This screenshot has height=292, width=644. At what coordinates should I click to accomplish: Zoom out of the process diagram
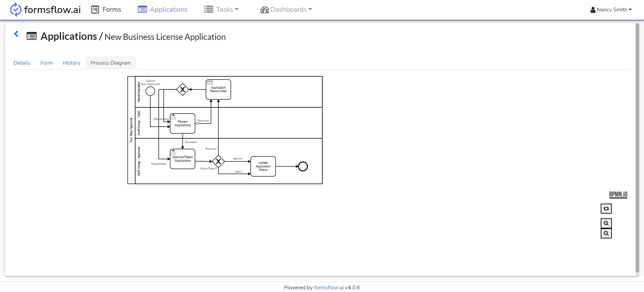[606, 233]
